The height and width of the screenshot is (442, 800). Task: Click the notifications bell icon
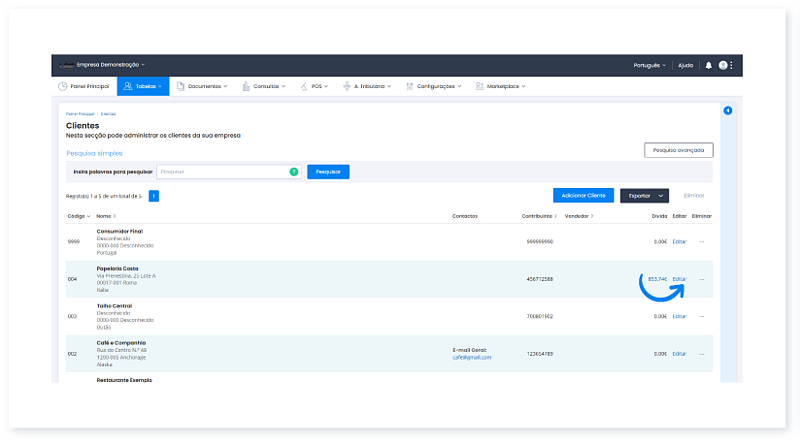(x=709, y=65)
